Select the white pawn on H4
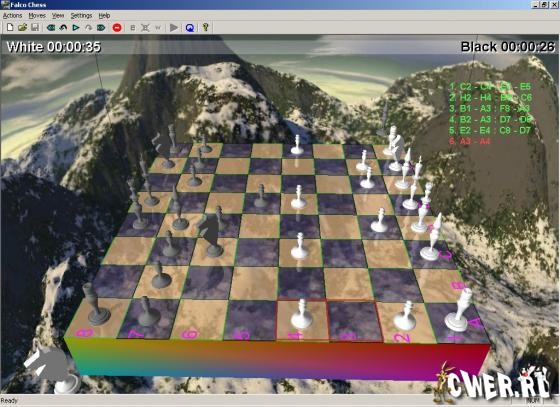The height and width of the screenshot is (407, 560). (x=296, y=145)
